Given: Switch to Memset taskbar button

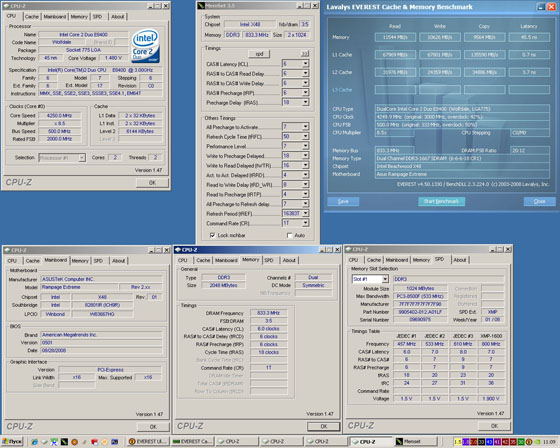Looking at the screenshot, I should (415, 442).
